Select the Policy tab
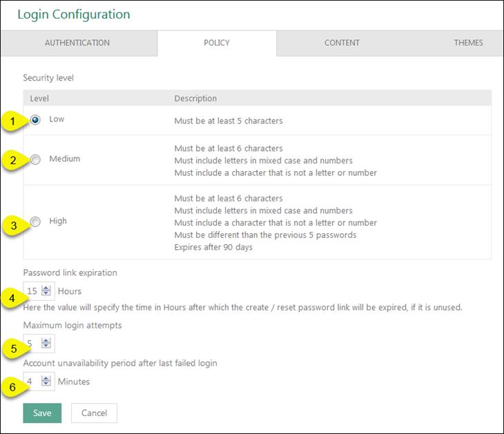 [217, 43]
